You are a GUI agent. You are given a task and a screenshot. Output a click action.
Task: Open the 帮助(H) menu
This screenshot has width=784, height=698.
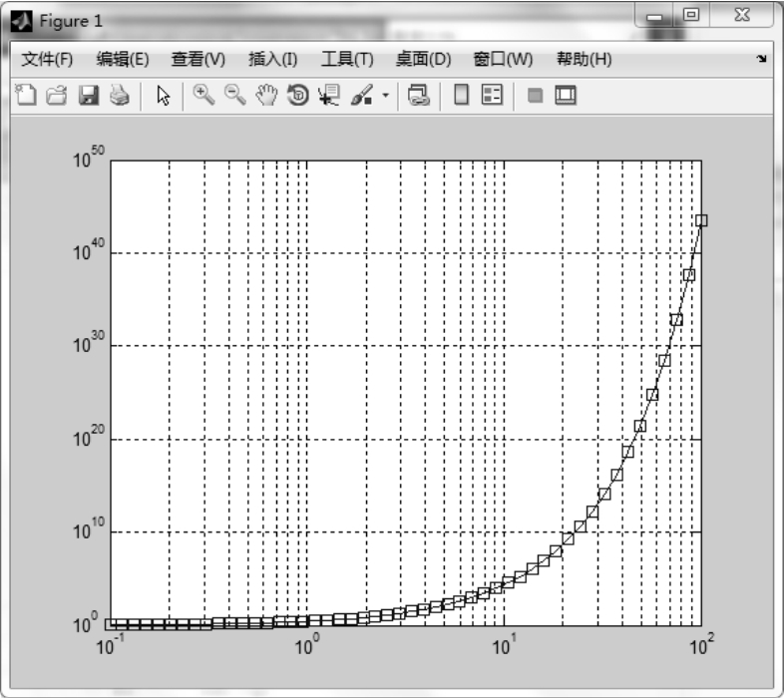(x=584, y=59)
